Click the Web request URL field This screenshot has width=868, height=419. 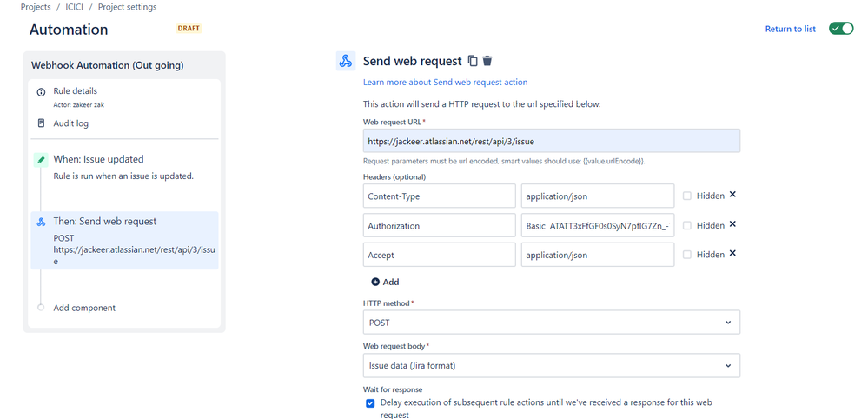552,140
